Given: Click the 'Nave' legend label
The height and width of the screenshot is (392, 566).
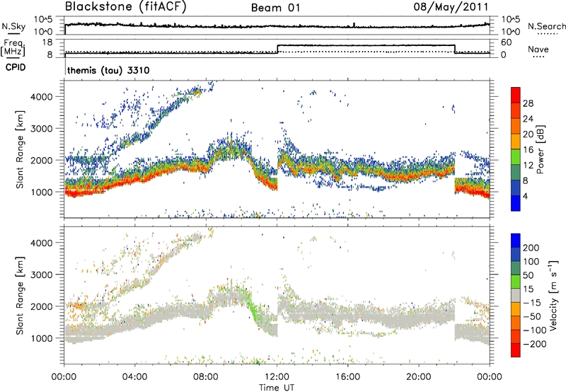Looking at the screenshot, I should click(x=538, y=50).
